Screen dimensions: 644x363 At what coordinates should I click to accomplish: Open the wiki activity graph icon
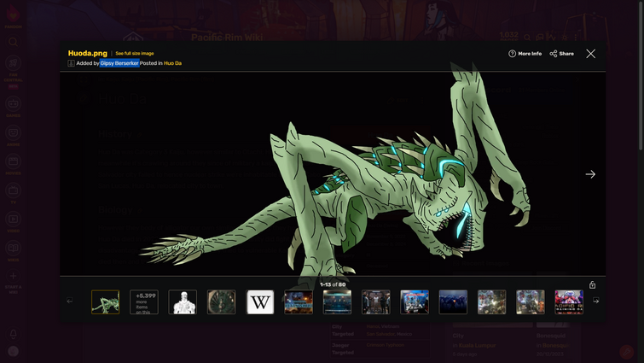(x=552, y=38)
